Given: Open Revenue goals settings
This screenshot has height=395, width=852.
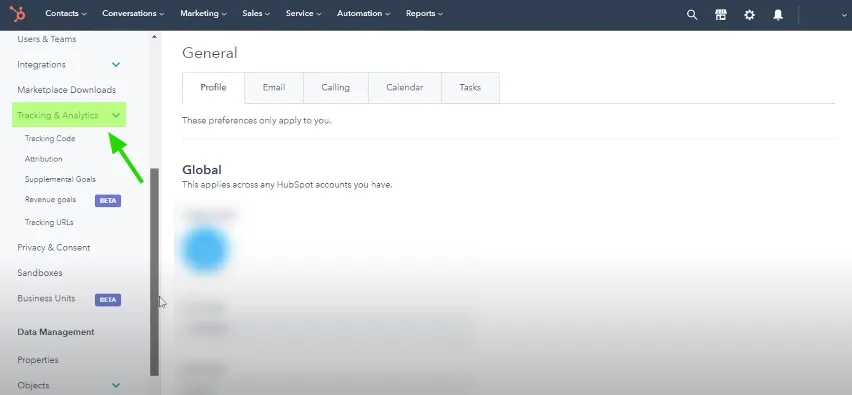Looking at the screenshot, I should (51, 199).
